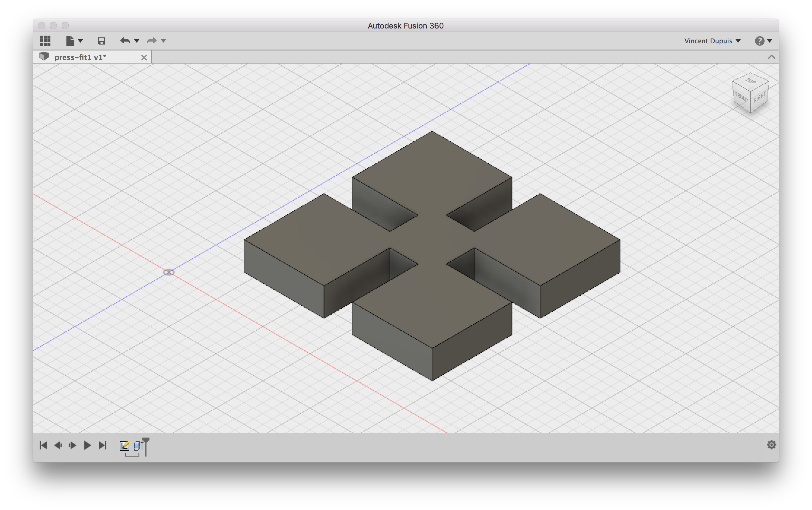812x510 pixels.
Task: Open the Help question mark icon
Action: tap(759, 41)
